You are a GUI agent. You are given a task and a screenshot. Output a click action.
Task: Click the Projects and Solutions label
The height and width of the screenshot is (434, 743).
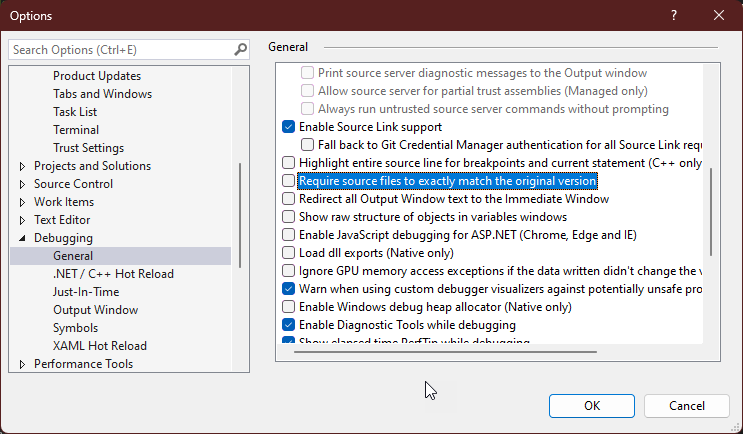(x=92, y=166)
